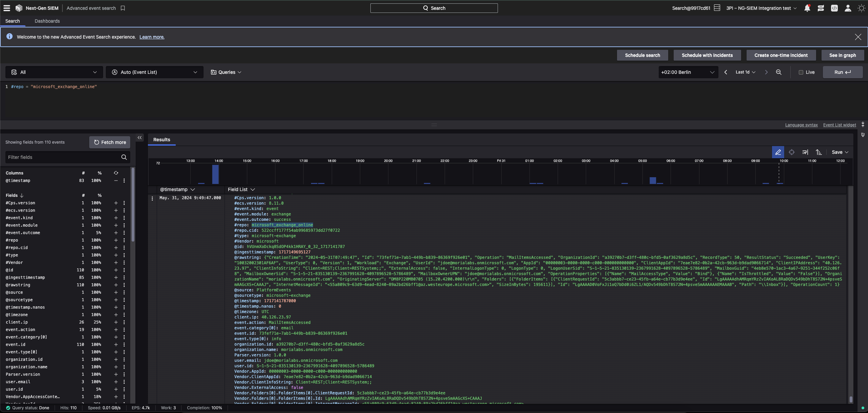Expand the Last 1d time range selector
Image resolution: width=868 pixels, height=413 pixels.
pos(745,72)
